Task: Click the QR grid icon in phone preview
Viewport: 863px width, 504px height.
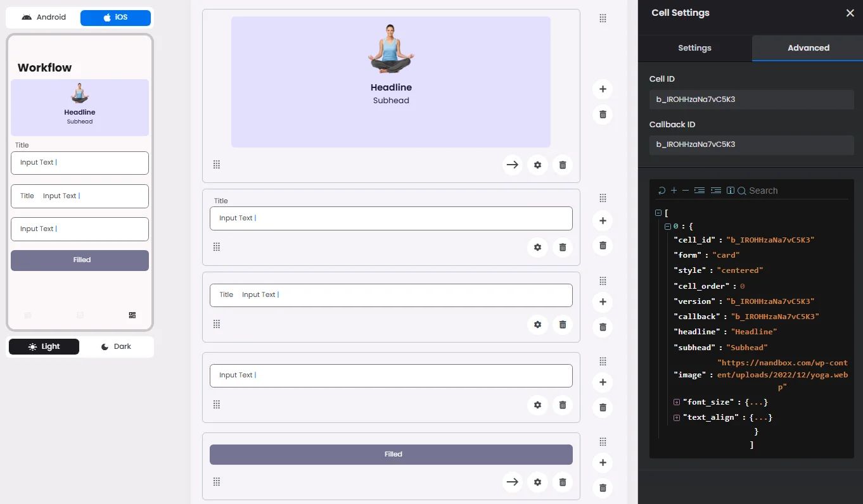Action: coord(132,315)
